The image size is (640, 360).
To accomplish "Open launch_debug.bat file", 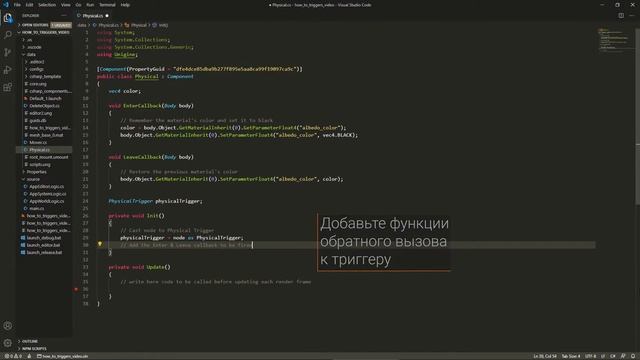I will (x=43, y=238).
